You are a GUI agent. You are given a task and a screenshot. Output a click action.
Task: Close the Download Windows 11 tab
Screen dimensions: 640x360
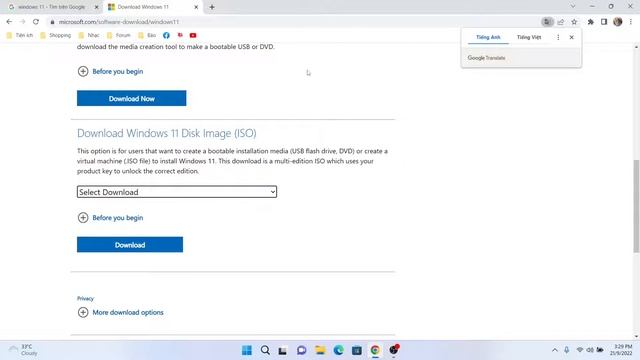196,7
